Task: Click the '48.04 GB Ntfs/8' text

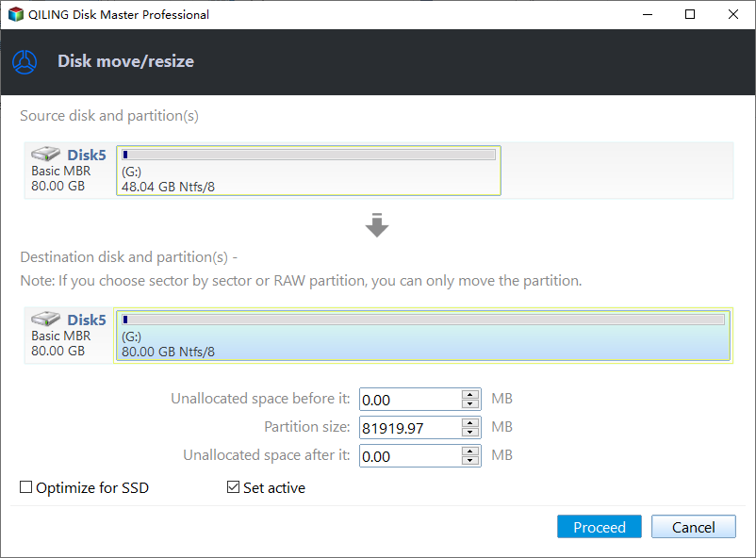Action: coord(168,187)
